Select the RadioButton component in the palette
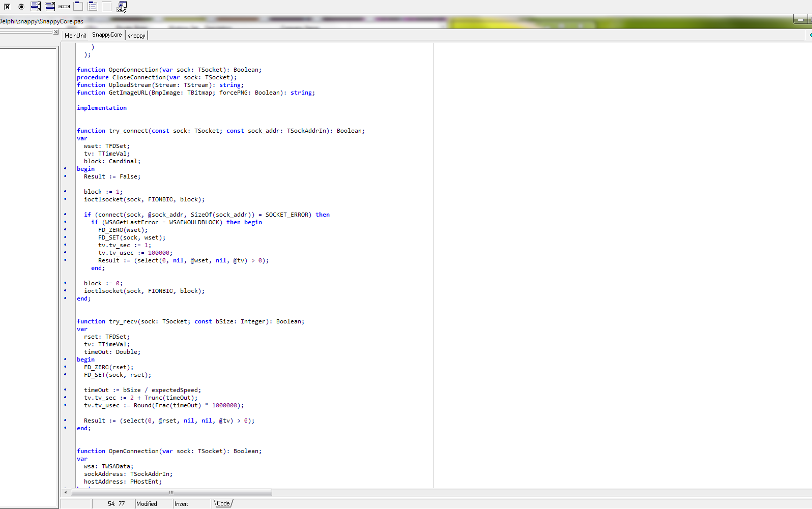Viewport: 812px width, 509px height. tap(21, 7)
